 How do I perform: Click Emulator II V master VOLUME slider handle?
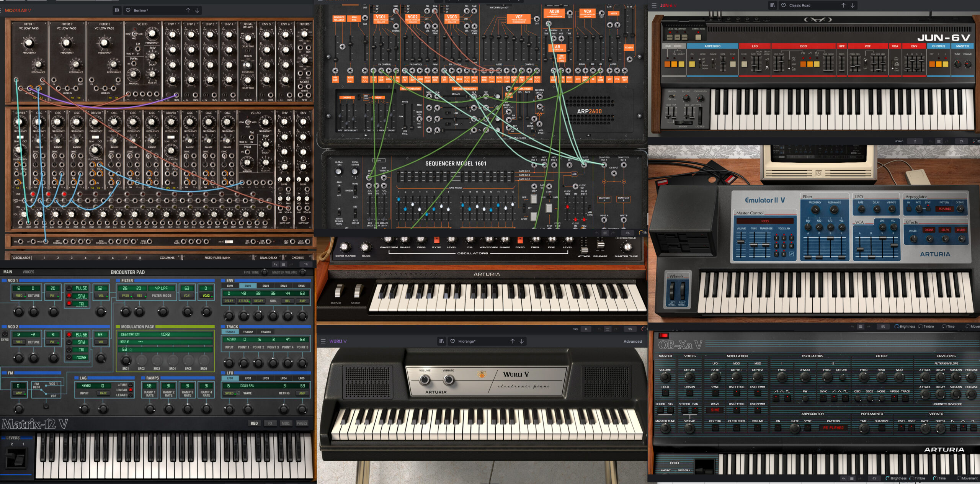click(741, 241)
